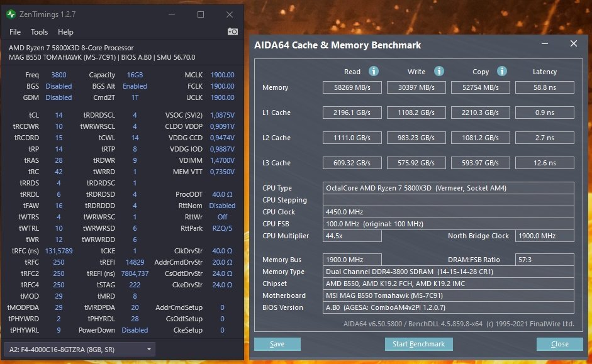
Task: Click the Memory Copy value 52754 MB/s
Action: pyautogui.click(x=481, y=87)
